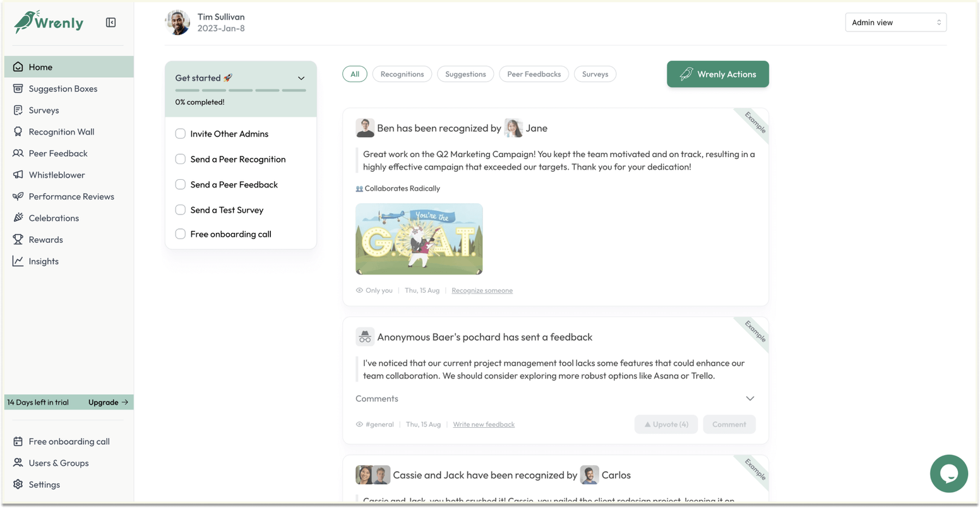Screen dimensions: 980x508
Task: Switch to the Surveys filter tab
Action: point(595,74)
